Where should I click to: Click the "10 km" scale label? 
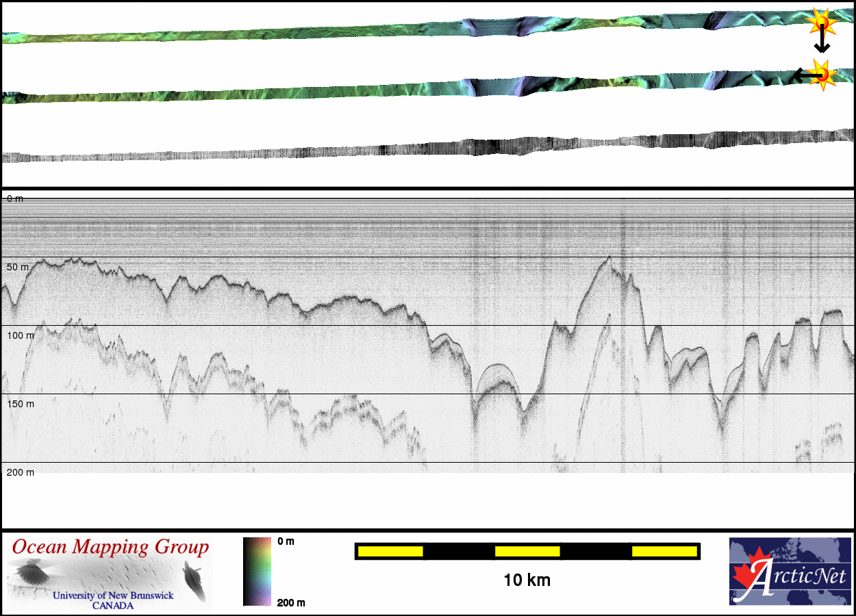click(x=527, y=581)
